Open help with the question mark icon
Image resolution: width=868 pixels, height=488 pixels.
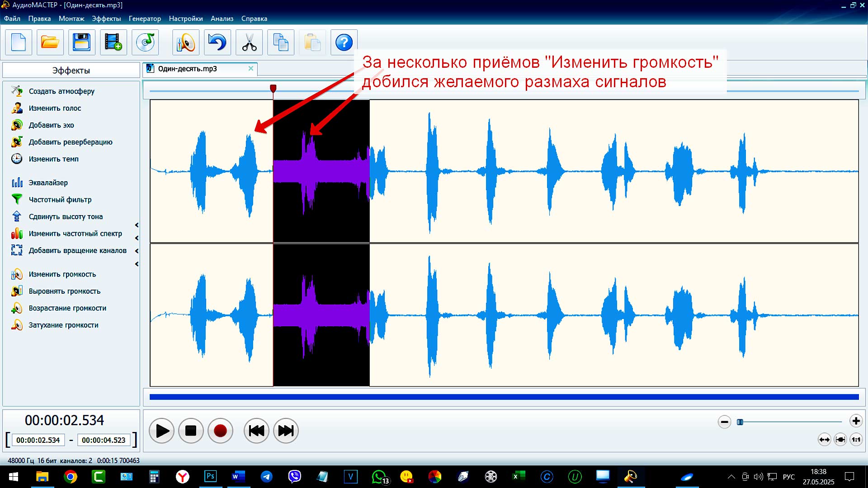pos(344,42)
